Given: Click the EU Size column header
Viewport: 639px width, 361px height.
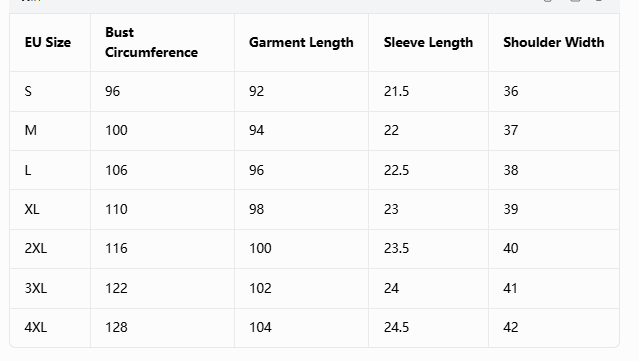Looking at the screenshot, I should coord(48,42).
